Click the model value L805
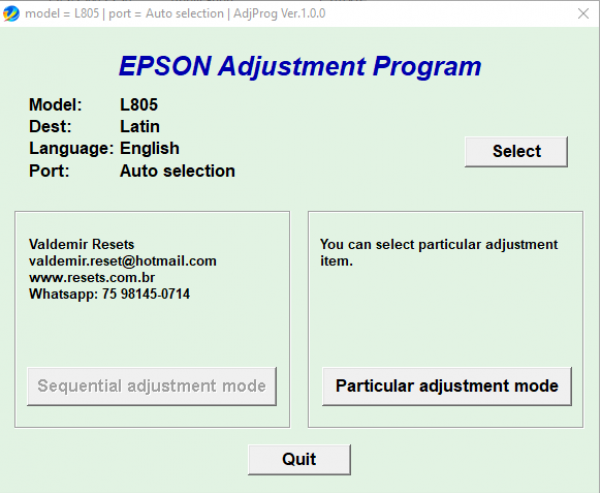 point(139,104)
